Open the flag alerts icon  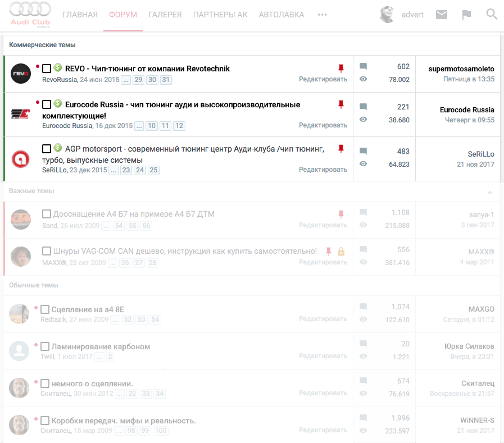click(466, 15)
